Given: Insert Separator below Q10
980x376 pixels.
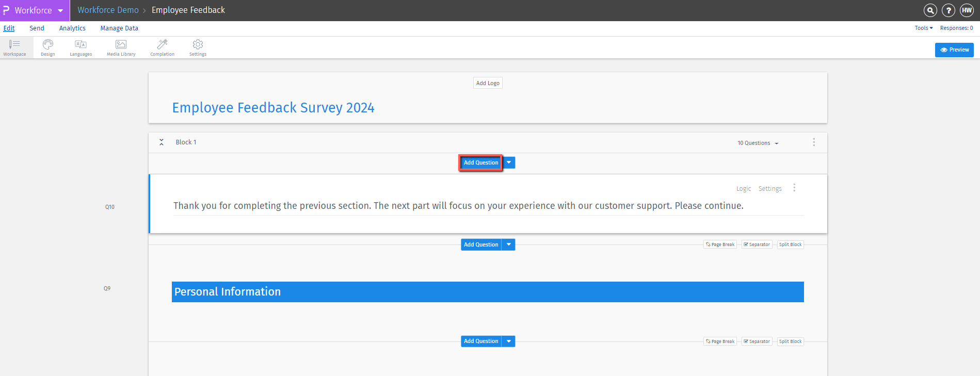Looking at the screenshot, I should 757,244.
